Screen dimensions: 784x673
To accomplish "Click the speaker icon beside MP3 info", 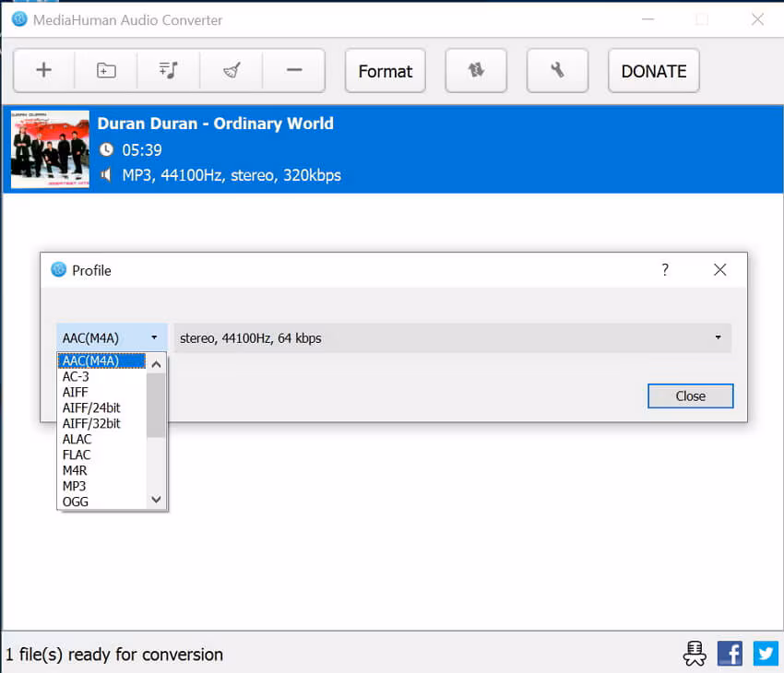I will (105, 175).
